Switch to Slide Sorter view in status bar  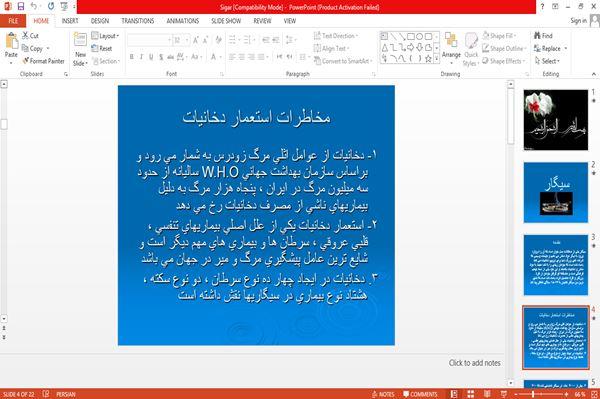coord(471,394)
